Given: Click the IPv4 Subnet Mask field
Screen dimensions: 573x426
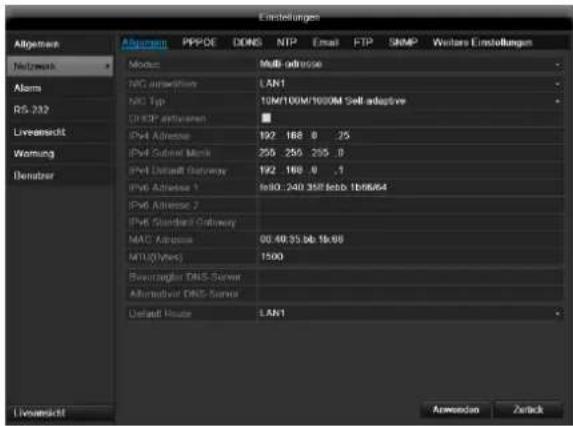Looking at the screenshot, I should click(x=410, y=153).
